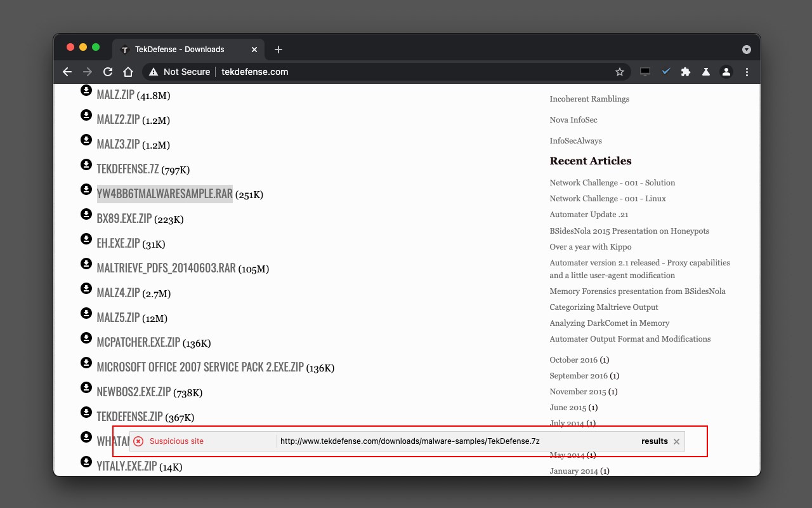
Task: Go back to the previous page
Action: [x=67, y=72]
